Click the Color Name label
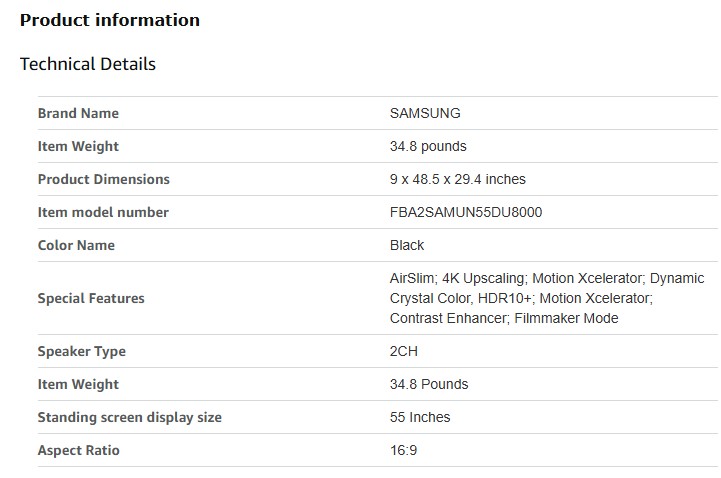The width and height of the screenshot is (721, 478). (76, 245)
